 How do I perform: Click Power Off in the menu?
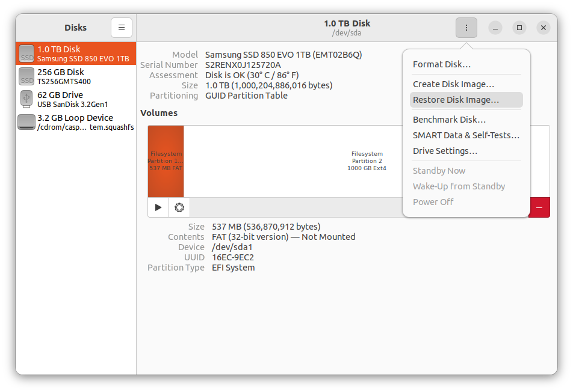(433, 201)
